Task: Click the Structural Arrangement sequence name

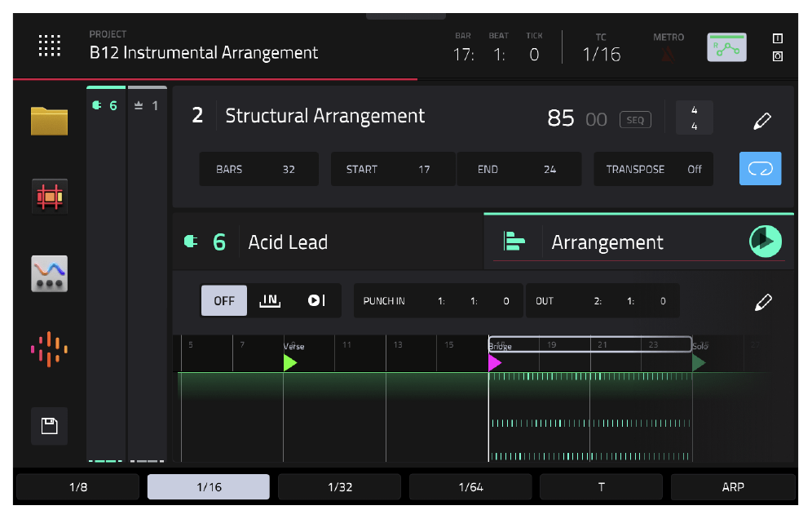Action: click(x=324, y=116)
